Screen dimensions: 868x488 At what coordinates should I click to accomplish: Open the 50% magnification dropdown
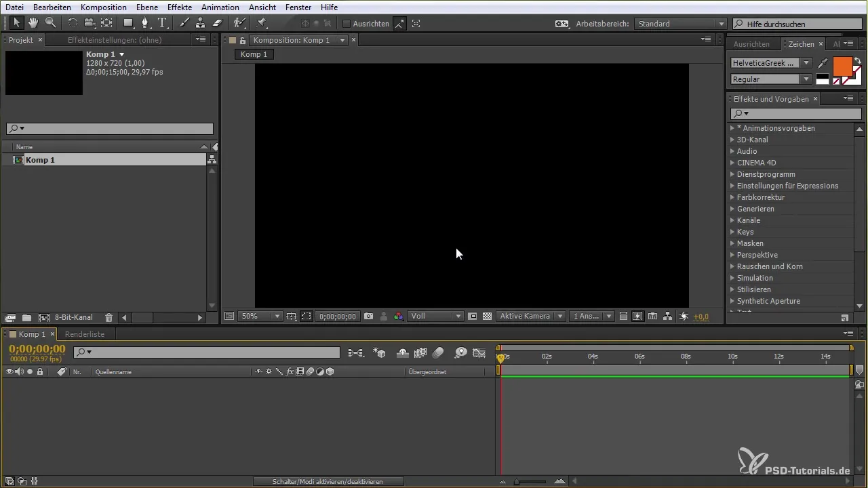tap(260, 317)
